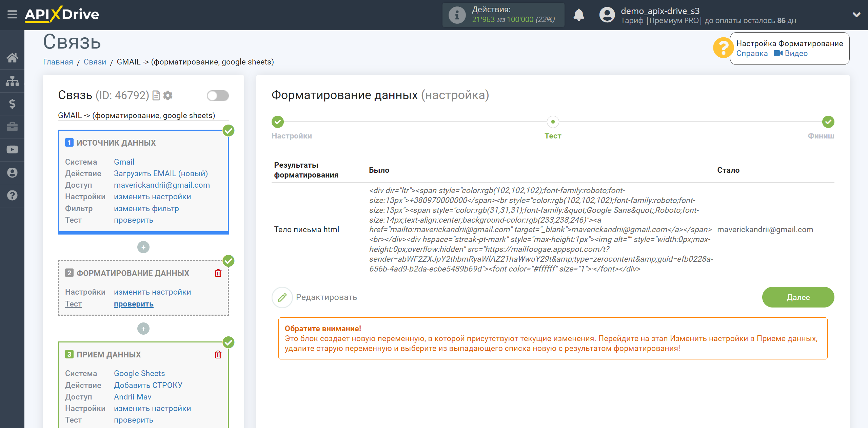Viewport: 868px width, 428px height.
Task: Click the user avatar icon
Action: [607, 15]
